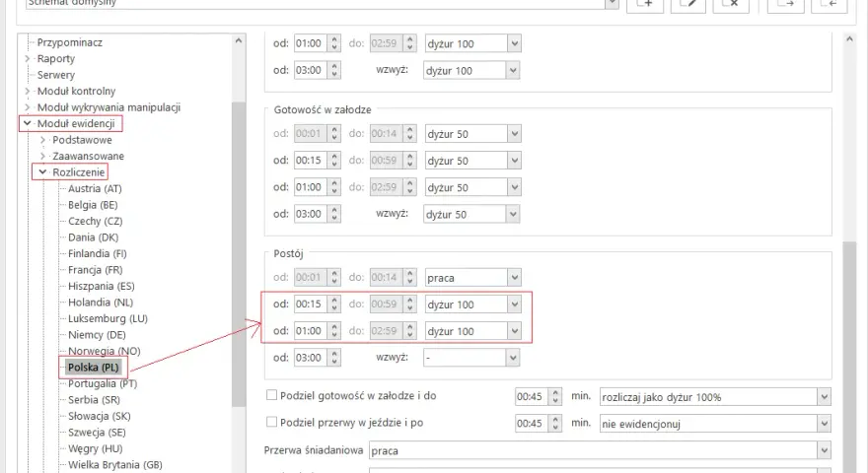Decrease Postój 'od: 03:00' with stepper down arrow
Image resolution: width=868 pixels, height=473 pixels.
point(334,362)
